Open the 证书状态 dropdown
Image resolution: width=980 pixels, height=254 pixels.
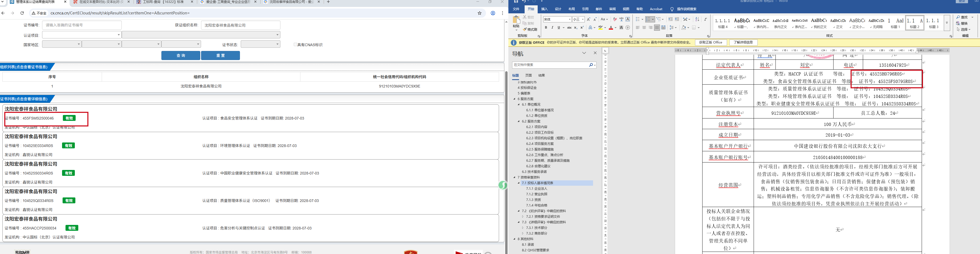(261, 44)
